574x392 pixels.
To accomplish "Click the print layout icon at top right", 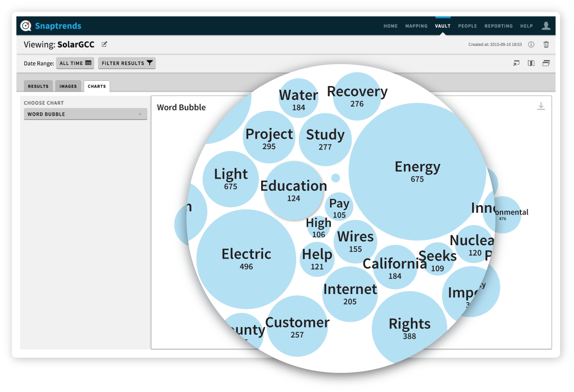I will (x=546, y=63).
